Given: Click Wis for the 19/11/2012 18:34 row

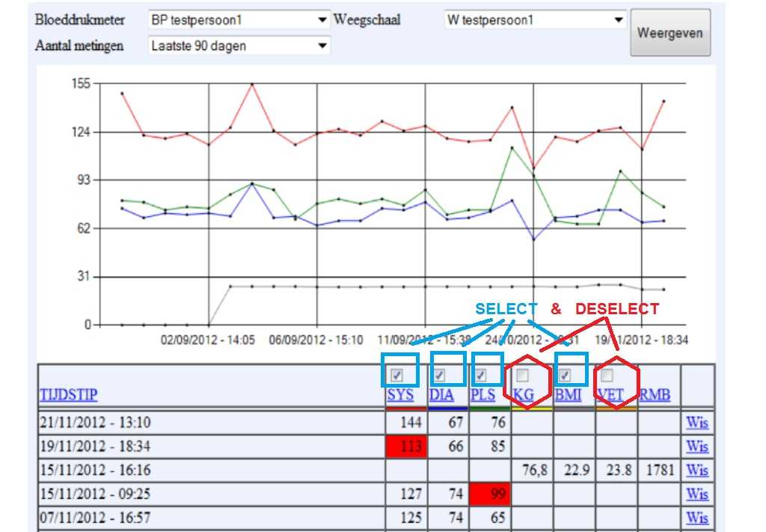Looking at the screenshot, I should tap(696, 447).
